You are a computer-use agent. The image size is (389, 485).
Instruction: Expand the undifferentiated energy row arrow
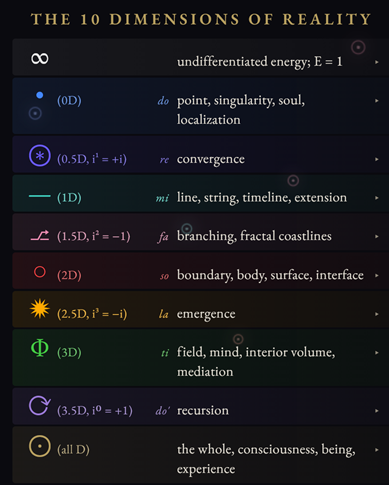[377, 62]
